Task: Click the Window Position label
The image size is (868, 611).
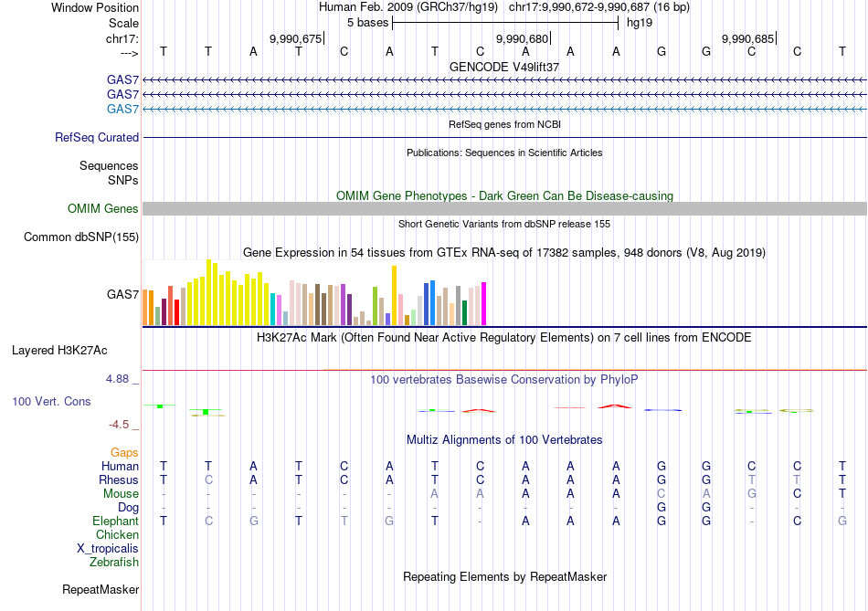Action: (95, 7)
